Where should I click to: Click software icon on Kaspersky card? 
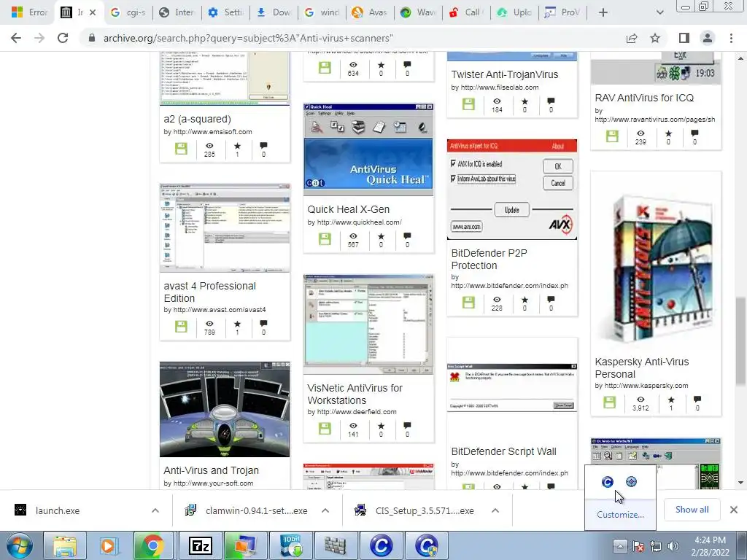[x=610, y=402]
